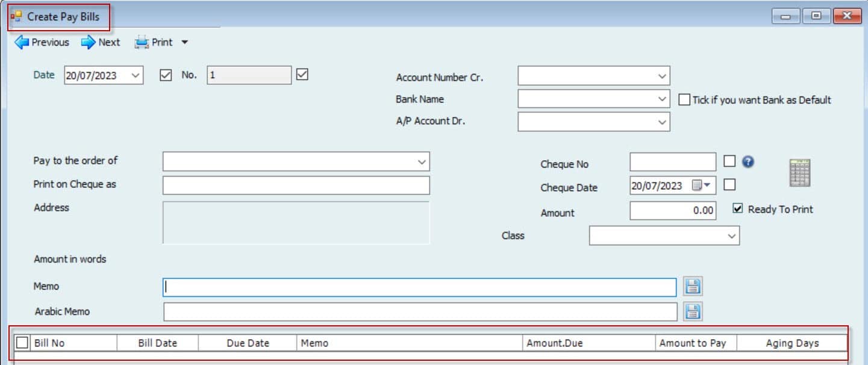The width and height of the screenshot is (868, 365).
Task: Open the Class dropdown
Action: [732, 236]
